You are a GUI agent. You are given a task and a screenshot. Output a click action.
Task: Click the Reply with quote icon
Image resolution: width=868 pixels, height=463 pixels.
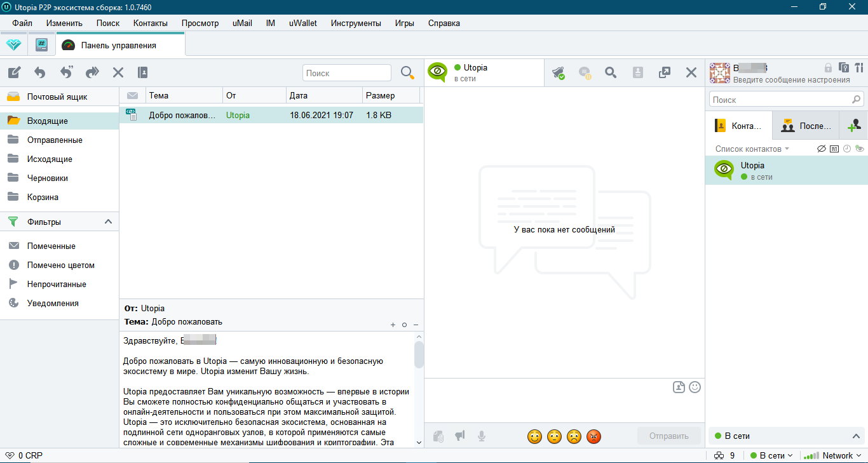(66, 72)
